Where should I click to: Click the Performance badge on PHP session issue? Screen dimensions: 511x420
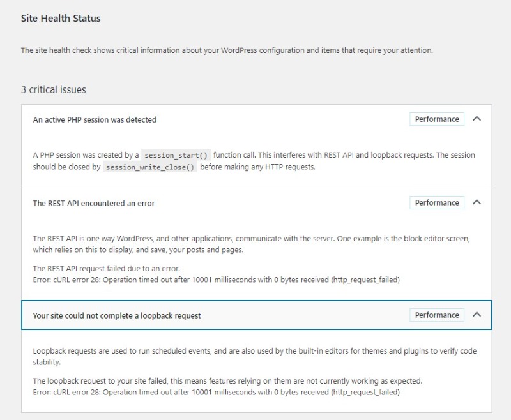coord(437,119)
